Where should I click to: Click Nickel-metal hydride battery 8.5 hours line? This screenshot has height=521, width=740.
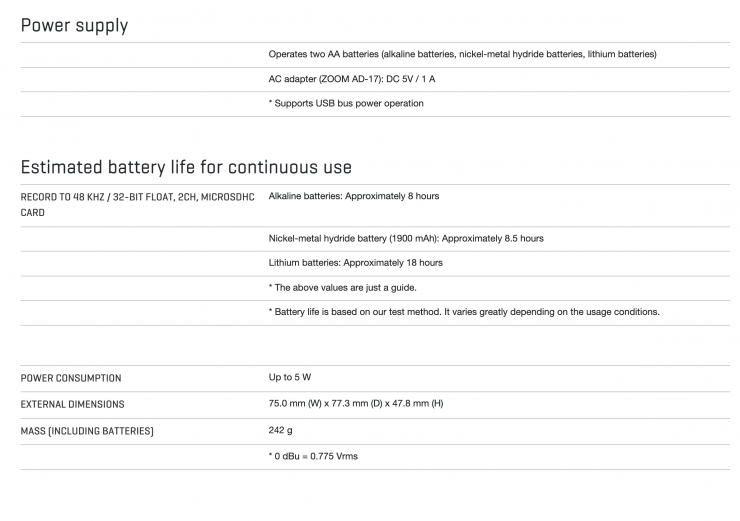[406, 238]
